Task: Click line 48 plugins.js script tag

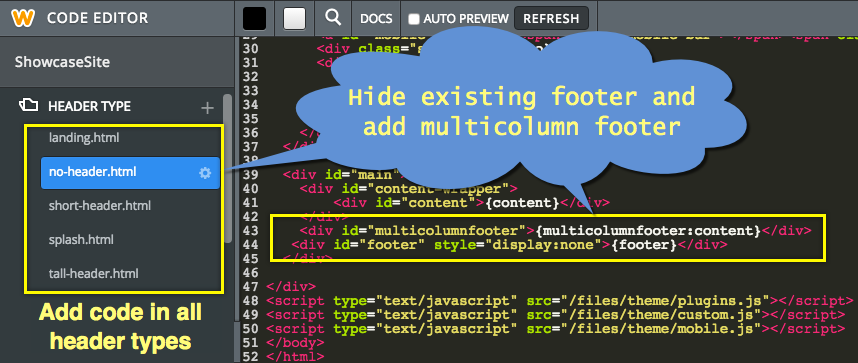Action: click(x=559, y=301)
